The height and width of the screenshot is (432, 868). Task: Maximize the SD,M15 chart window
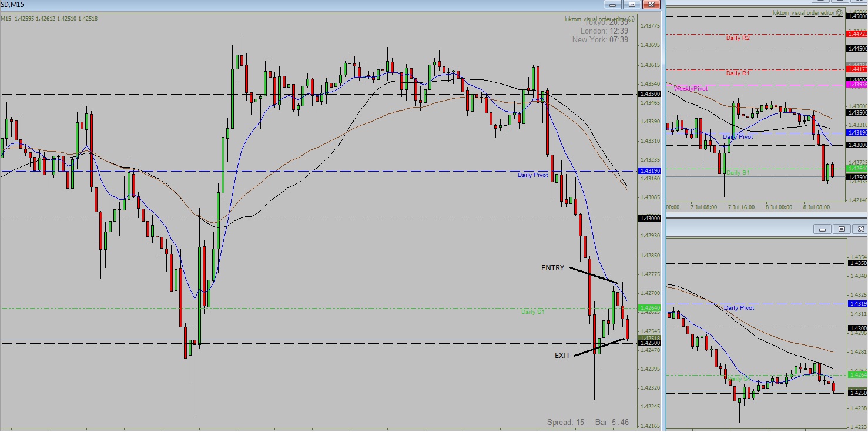tap(632, 4)
